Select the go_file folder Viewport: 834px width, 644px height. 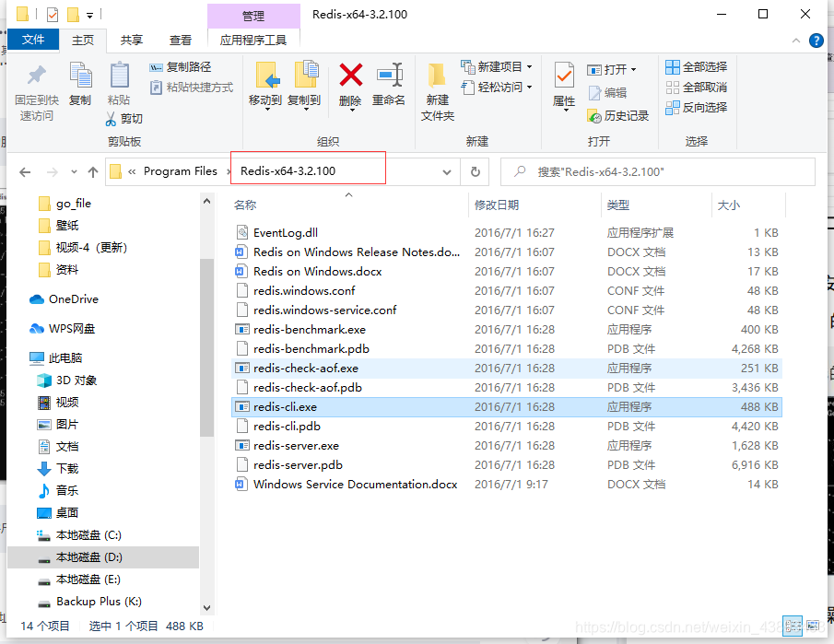(x=65, y=203)
